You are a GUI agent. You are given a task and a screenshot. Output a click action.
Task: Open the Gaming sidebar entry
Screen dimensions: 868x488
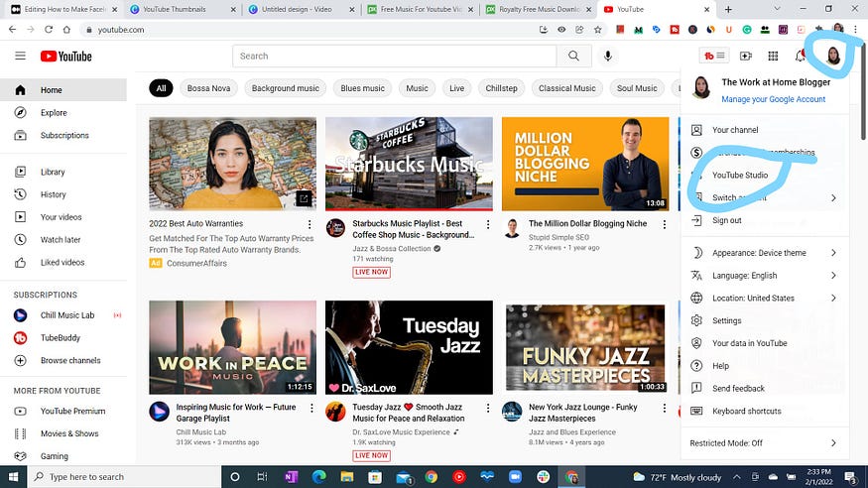coord(63,456)
